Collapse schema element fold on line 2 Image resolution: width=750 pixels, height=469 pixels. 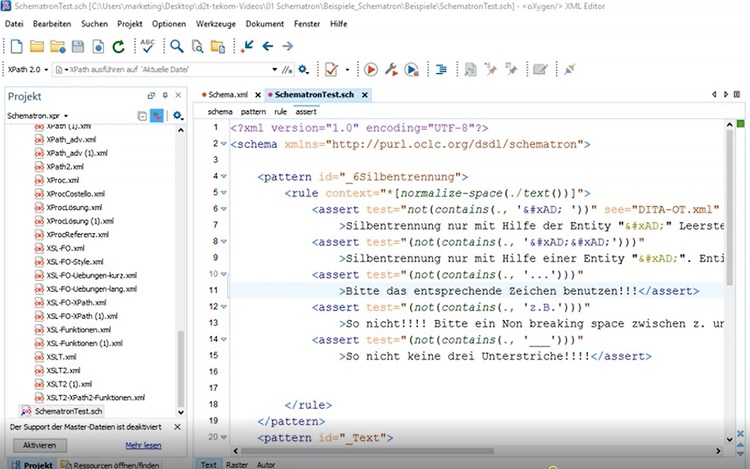click(x=223, y=144)
